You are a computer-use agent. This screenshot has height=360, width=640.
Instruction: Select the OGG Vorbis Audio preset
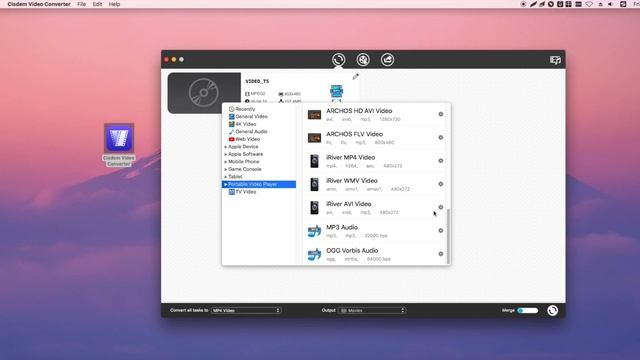(375, 254)
